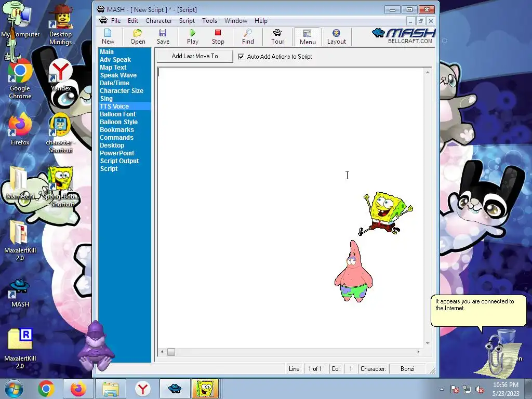Viewport: 532px width, 399px height.
Task: Open Yandex browser from the taskbar
Action: (x=143, y=389)
